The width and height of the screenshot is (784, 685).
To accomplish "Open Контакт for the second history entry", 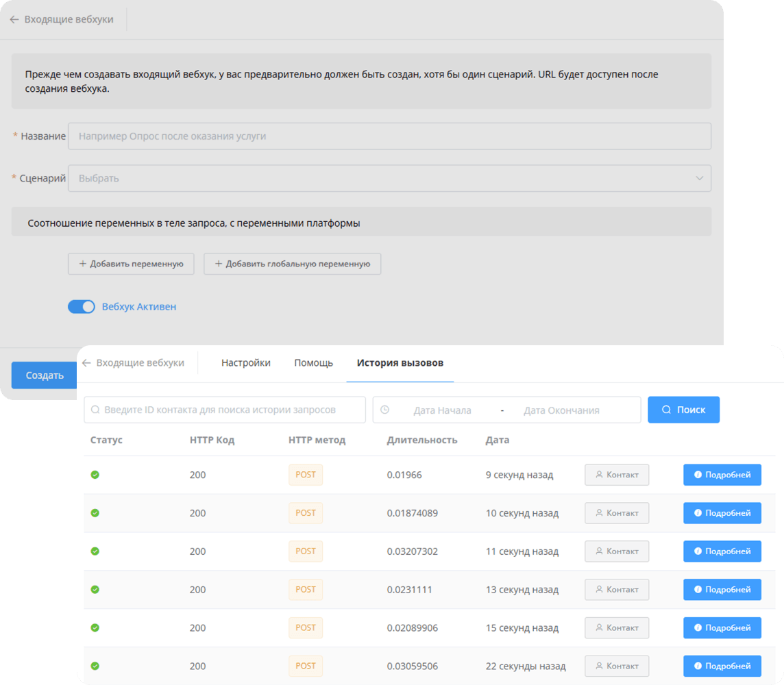I will pyautogui.click(x=617, y=512).
